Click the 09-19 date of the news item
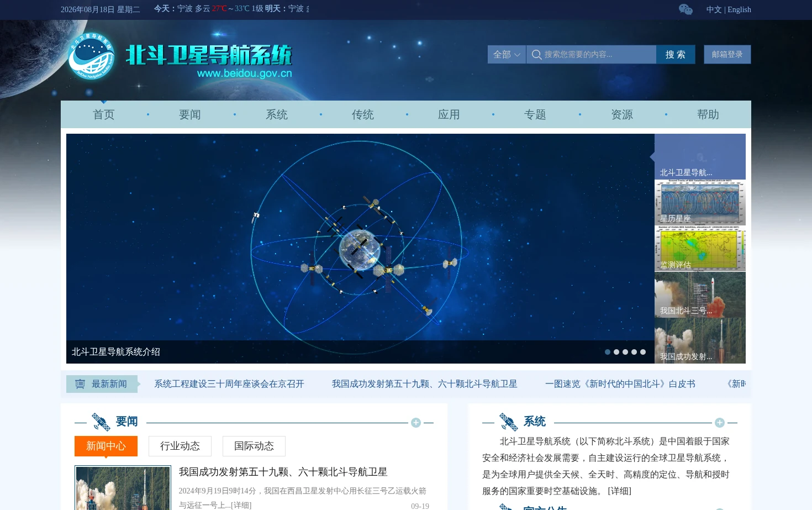The image size is (812, 510). (420, 506)
